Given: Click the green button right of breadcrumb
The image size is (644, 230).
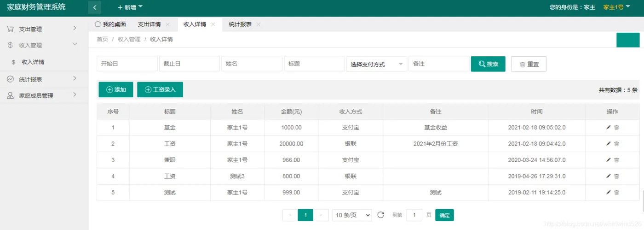Looking at the screenshot, I should (x=628, y=40).
